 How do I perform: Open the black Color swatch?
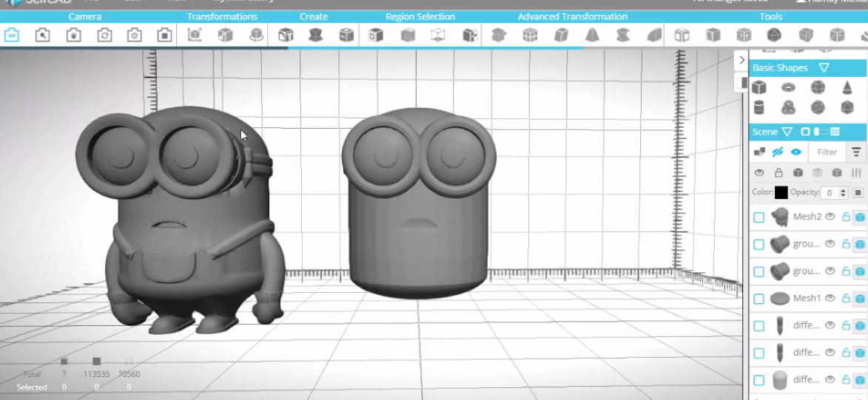(x=781, y=192)
